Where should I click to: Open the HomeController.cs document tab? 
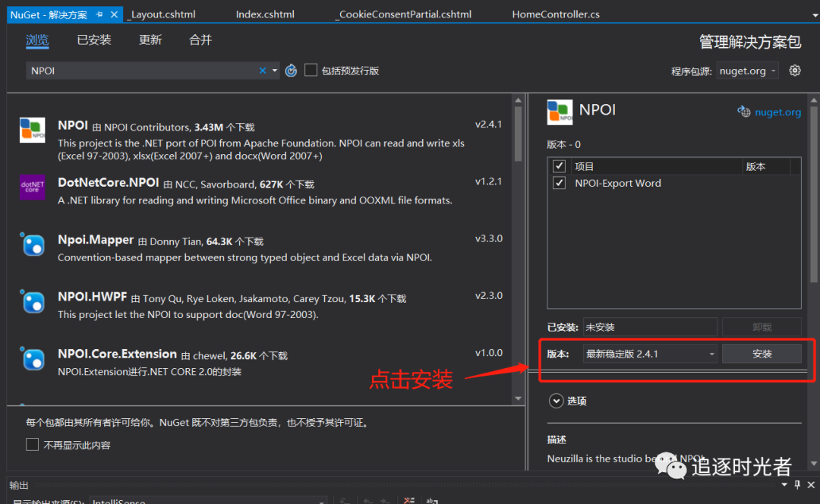coord(556,14)
